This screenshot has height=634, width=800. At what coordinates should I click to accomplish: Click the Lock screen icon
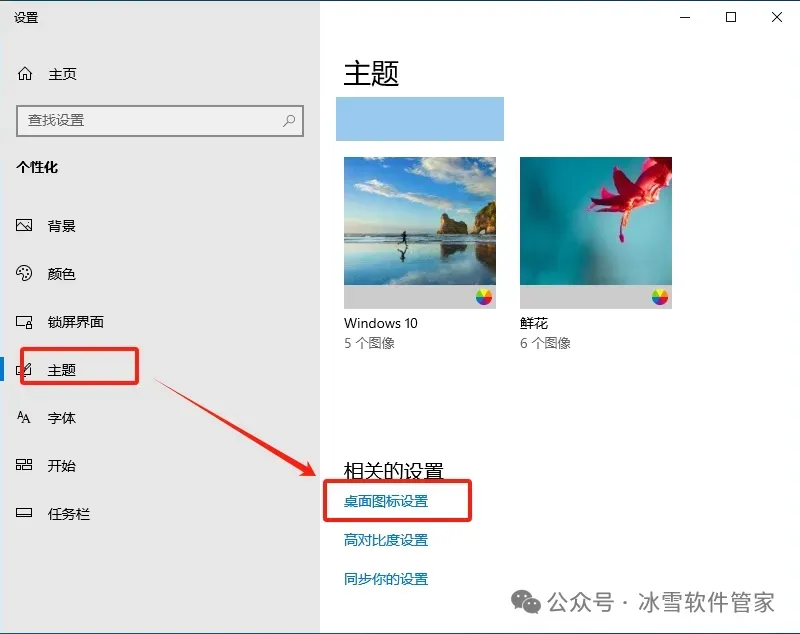(x=24, y=322)
